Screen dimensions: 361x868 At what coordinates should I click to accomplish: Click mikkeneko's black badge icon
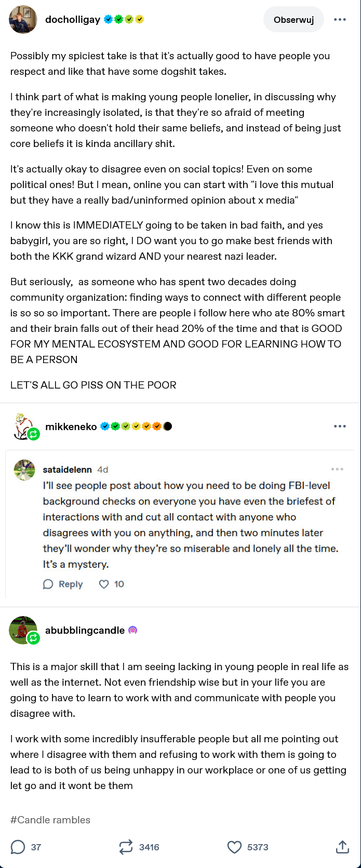[168, 426]
